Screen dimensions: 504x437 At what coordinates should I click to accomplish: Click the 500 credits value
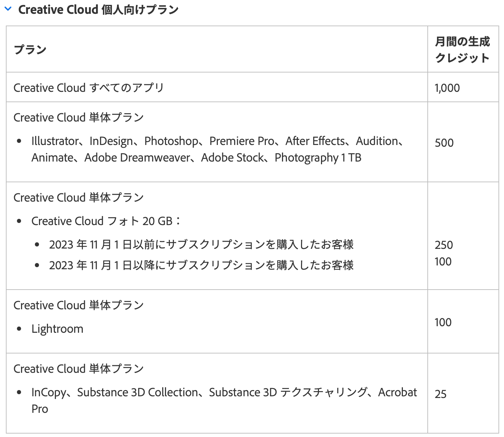tap(444, 143)
